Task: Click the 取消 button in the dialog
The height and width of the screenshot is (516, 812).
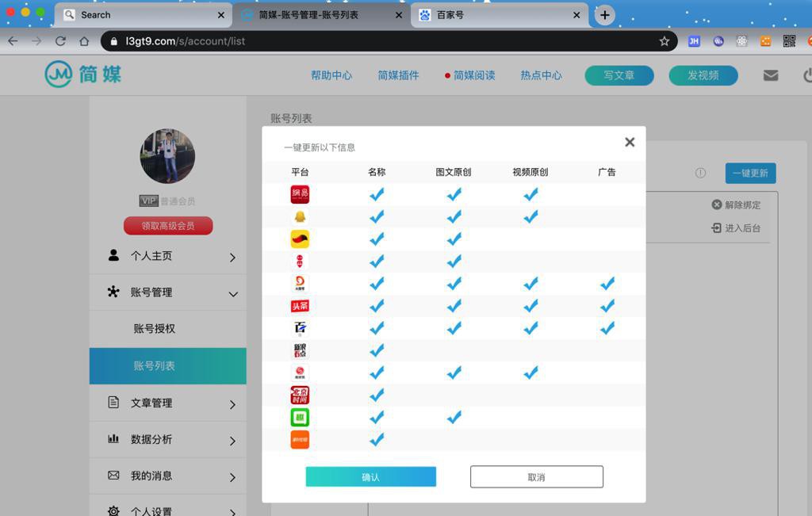Action: click(x=537, y=476)
